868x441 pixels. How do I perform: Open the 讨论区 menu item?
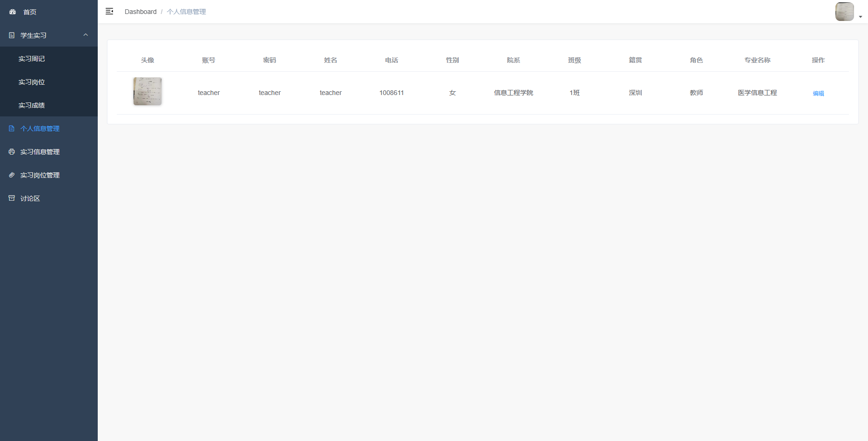point(30,198)
